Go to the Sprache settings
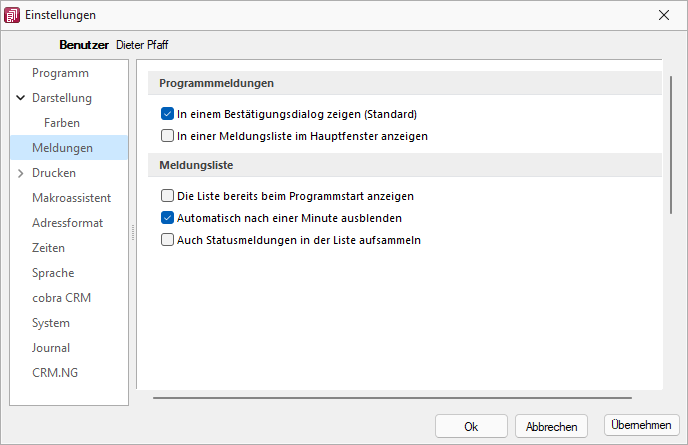The width and height of the screenshot is (688, 445). pos(53,273)
